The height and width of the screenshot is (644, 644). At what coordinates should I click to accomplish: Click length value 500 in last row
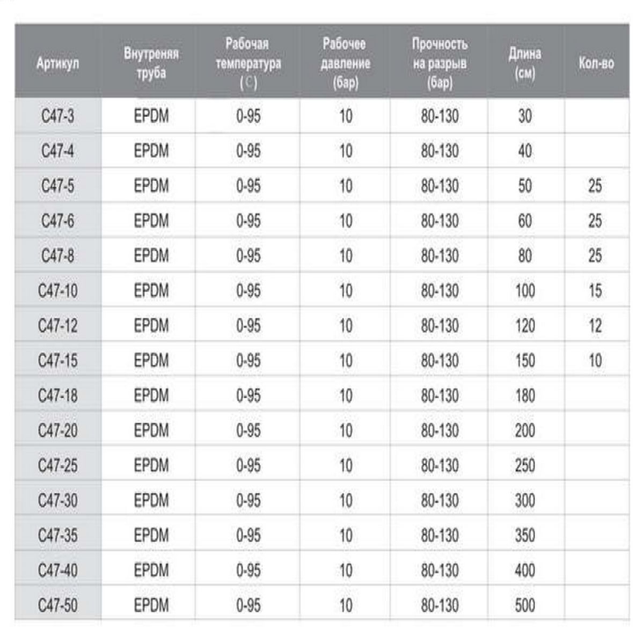pos(525,605)
